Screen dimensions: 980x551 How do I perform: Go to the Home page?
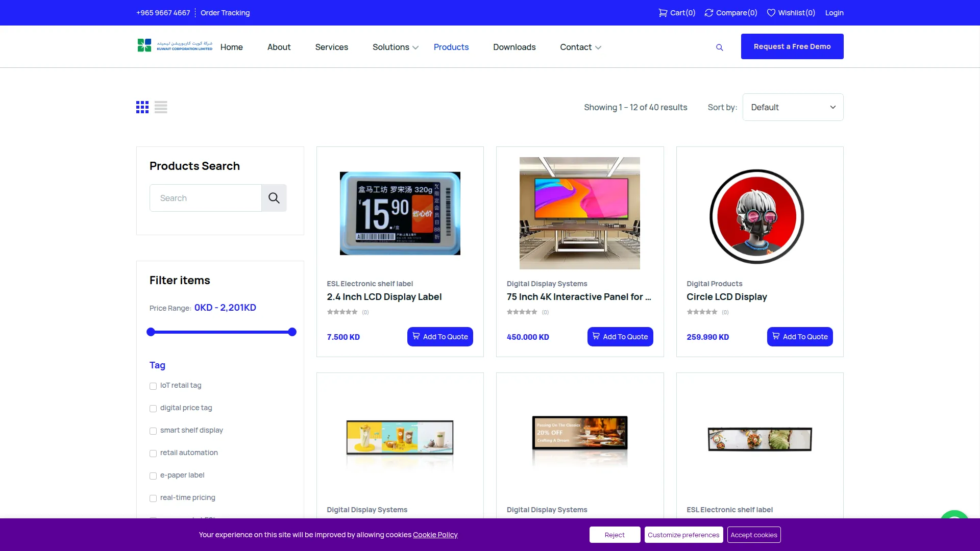point(232,47)
